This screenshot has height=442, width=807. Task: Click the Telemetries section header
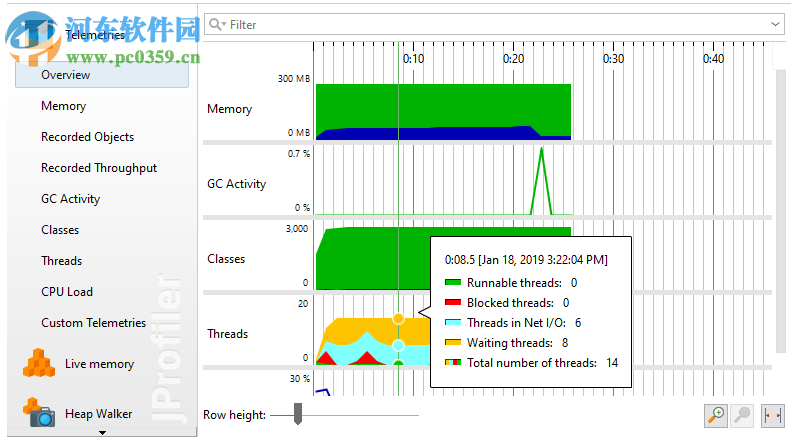point(95,35)
